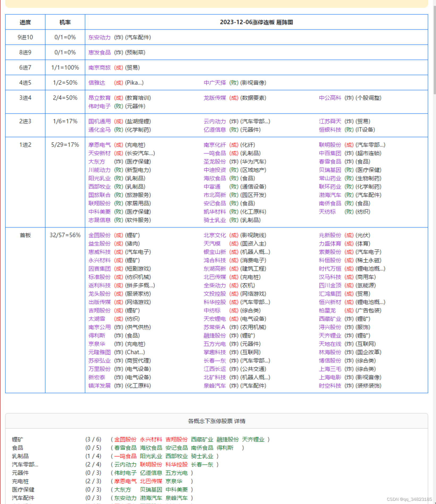This screenshot has height=504, width=436.
Task: Open 联明股份 in the 1进2 row
Action: [x=330, y=145]
